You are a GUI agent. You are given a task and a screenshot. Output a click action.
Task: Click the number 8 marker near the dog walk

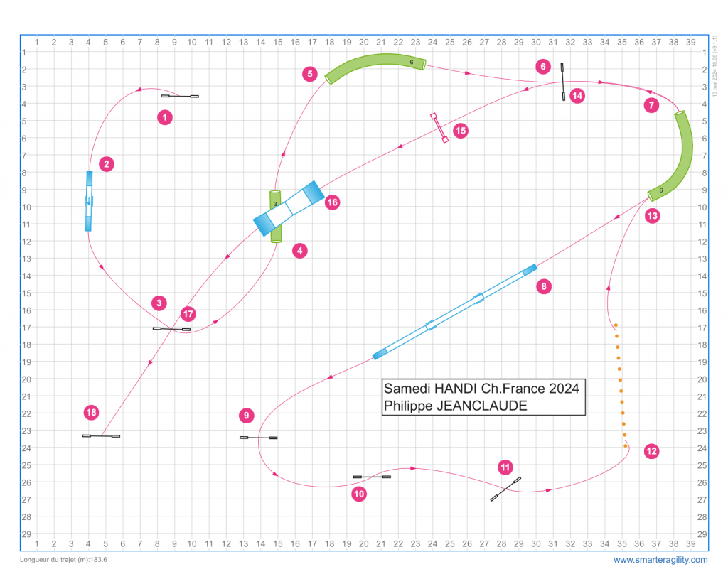point(543,287)
